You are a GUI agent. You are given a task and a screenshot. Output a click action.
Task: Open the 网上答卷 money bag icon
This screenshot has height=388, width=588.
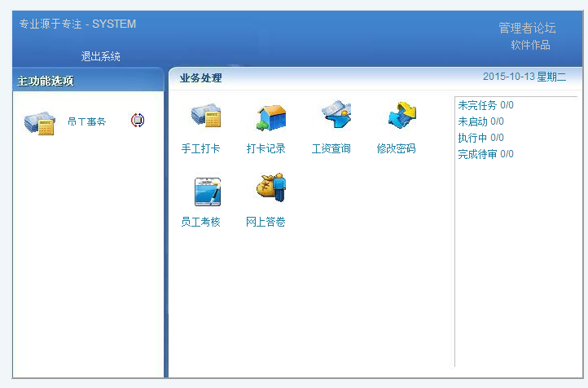point(270,189)
